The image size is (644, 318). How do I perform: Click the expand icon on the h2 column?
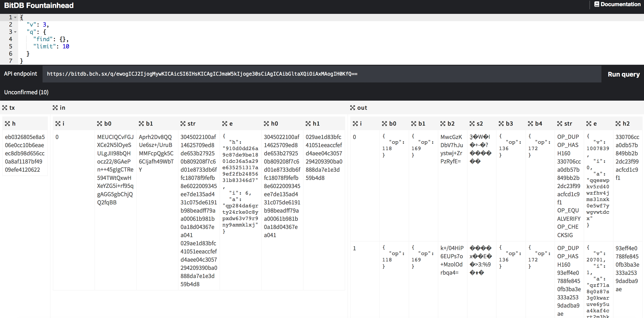pyautogui.click(x=618, y=124)
